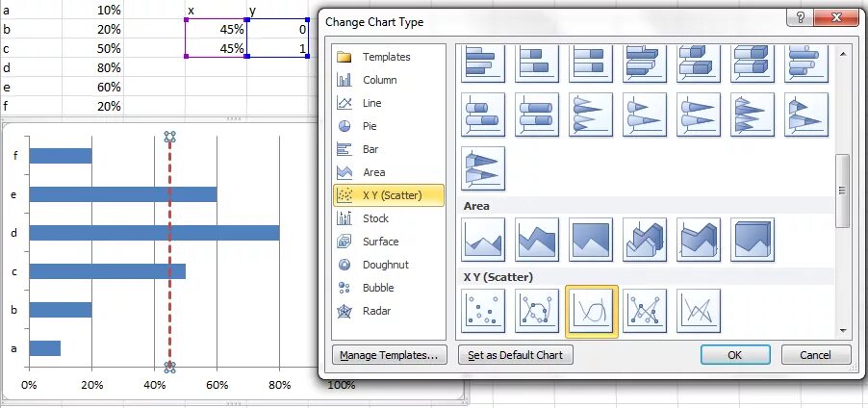Pick Scatter with Straight Lines and Markers
Viewport: 868px width, 408px height.
click(647, 311)
